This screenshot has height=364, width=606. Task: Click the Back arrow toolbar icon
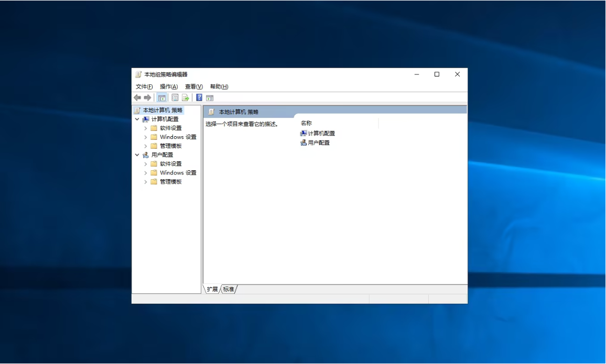(137, 97)
